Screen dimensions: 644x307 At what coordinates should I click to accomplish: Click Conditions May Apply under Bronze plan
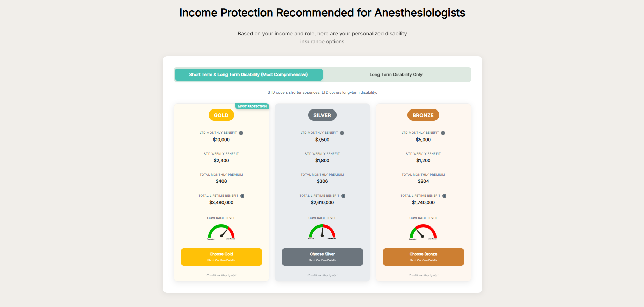click(x=424, y=275)
